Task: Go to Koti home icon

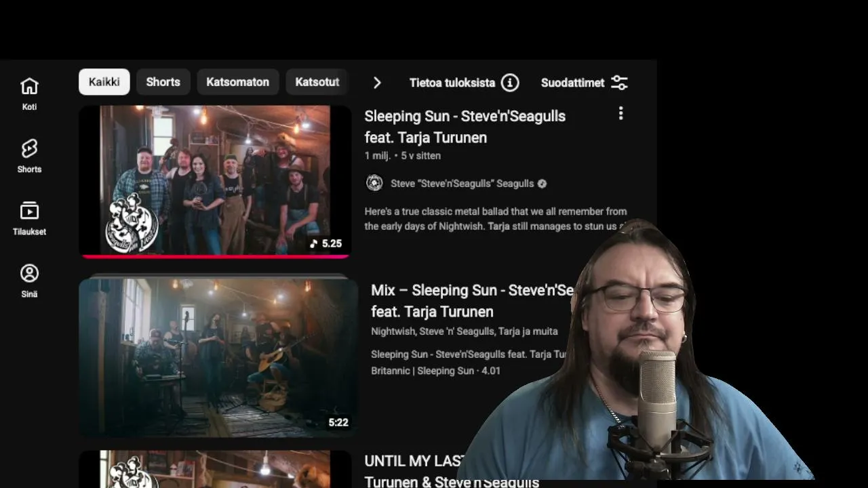Action: [29, 86]
